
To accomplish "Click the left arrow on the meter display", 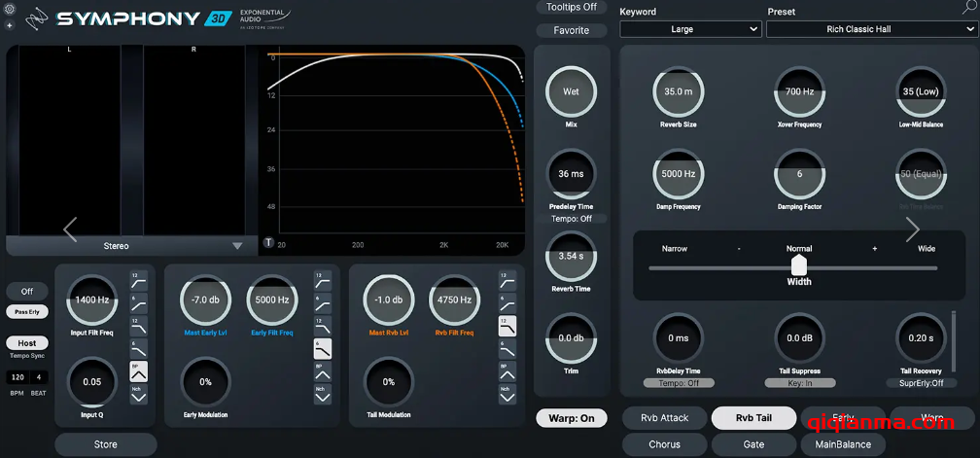I will 70,229.
